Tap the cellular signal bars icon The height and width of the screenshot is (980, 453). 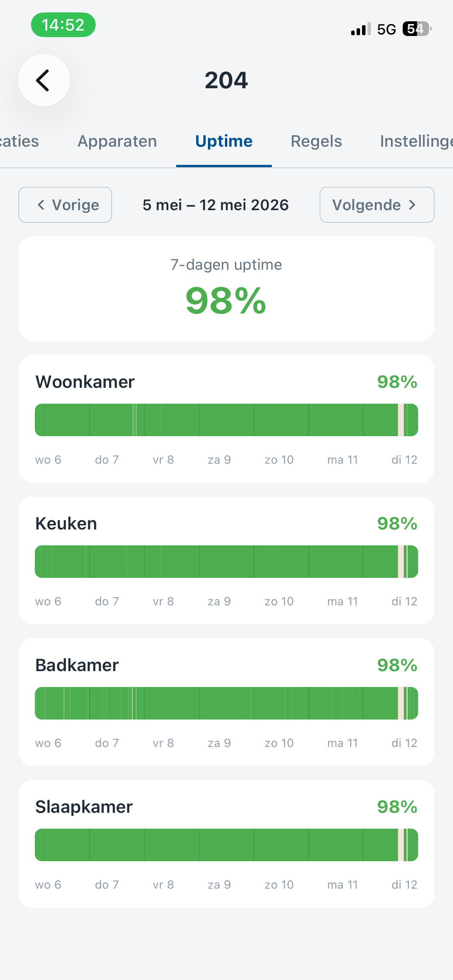[361, 29]
